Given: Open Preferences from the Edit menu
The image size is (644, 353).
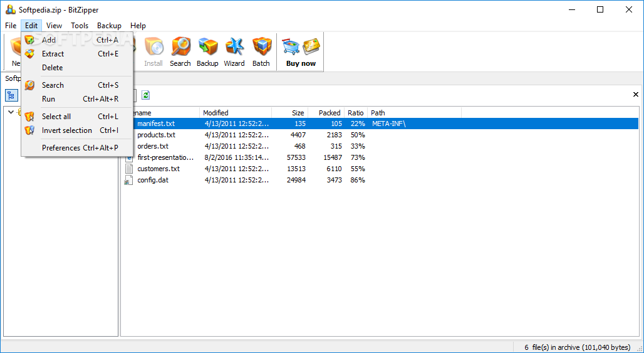Looking at the screenshot, I should pyautogui.click(x=77, y=147).
